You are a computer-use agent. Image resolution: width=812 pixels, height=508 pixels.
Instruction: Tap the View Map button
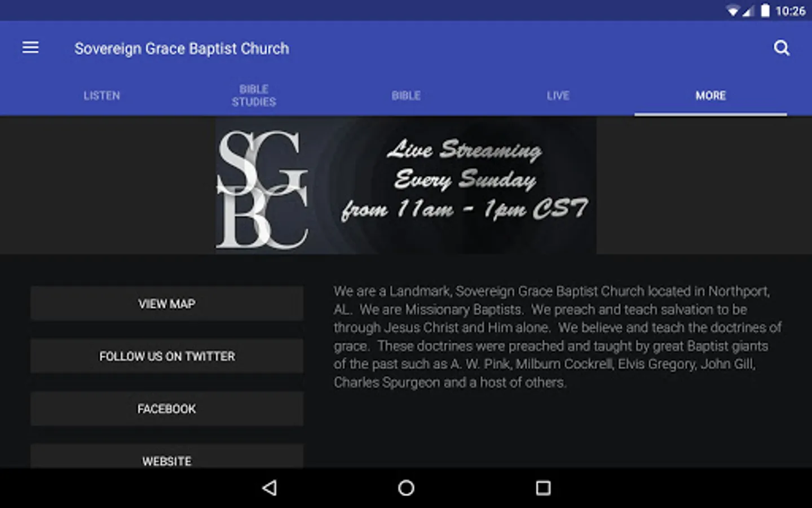167,304
